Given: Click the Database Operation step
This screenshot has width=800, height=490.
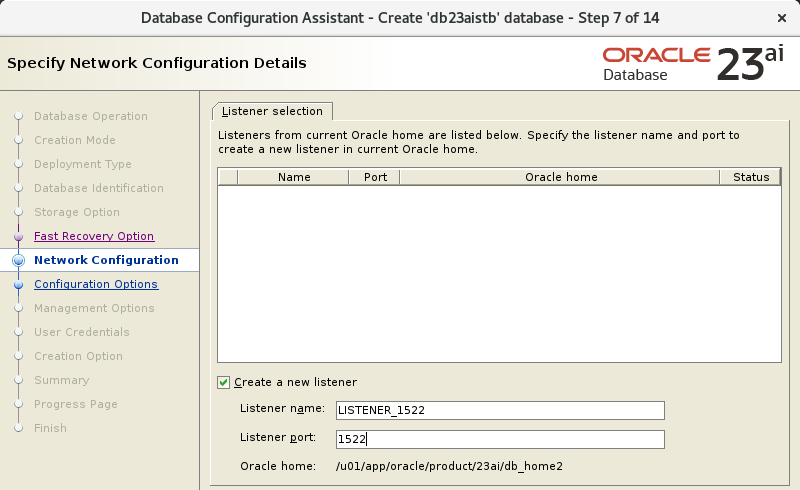Looking at the screenshot, I should coord(91,116).
